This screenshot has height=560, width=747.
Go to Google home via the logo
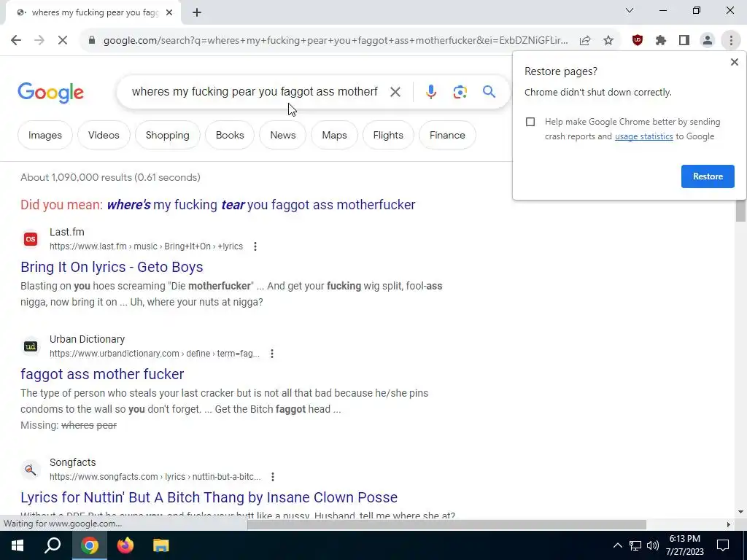(50, 93)
